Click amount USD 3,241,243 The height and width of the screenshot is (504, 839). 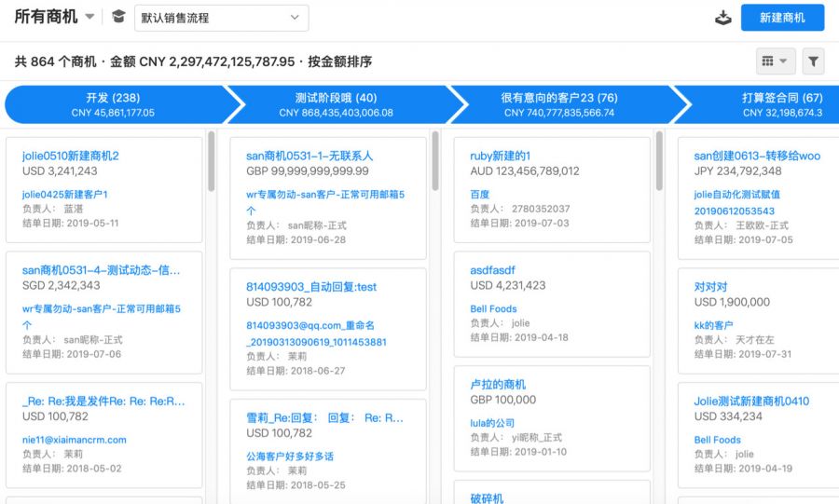coord(60,171)
